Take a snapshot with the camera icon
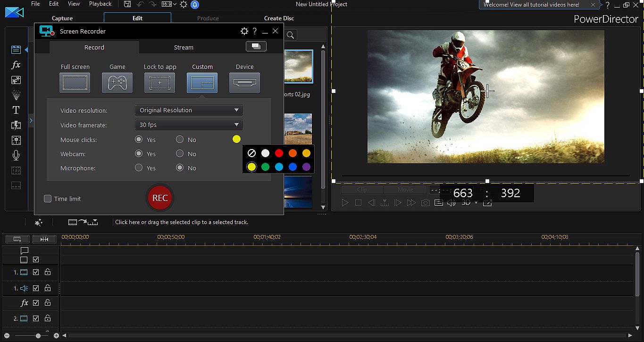 coord(426,202)
